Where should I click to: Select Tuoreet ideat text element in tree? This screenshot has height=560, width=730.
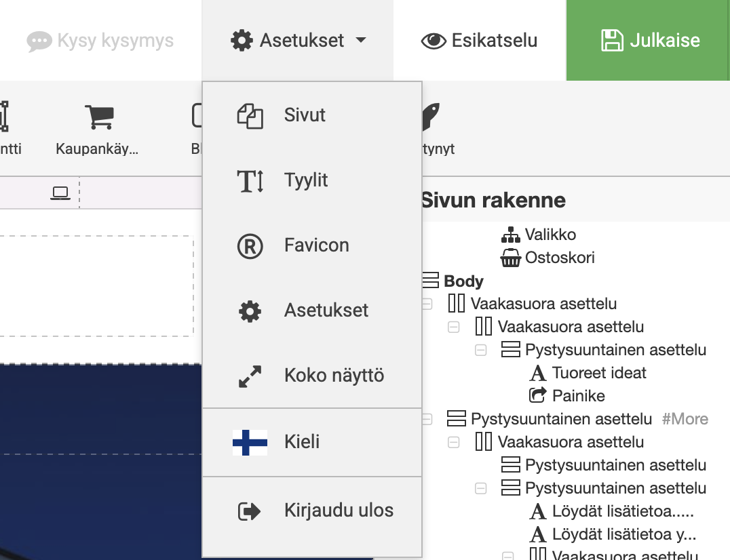click(x=598, y=373)
